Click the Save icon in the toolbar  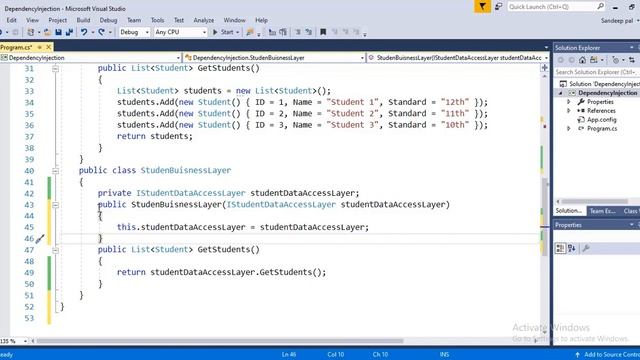pos(58,32)
